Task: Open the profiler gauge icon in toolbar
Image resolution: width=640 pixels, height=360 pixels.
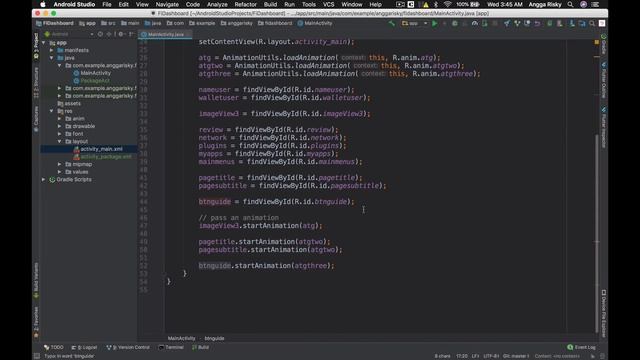Action: tap(475, 24)
